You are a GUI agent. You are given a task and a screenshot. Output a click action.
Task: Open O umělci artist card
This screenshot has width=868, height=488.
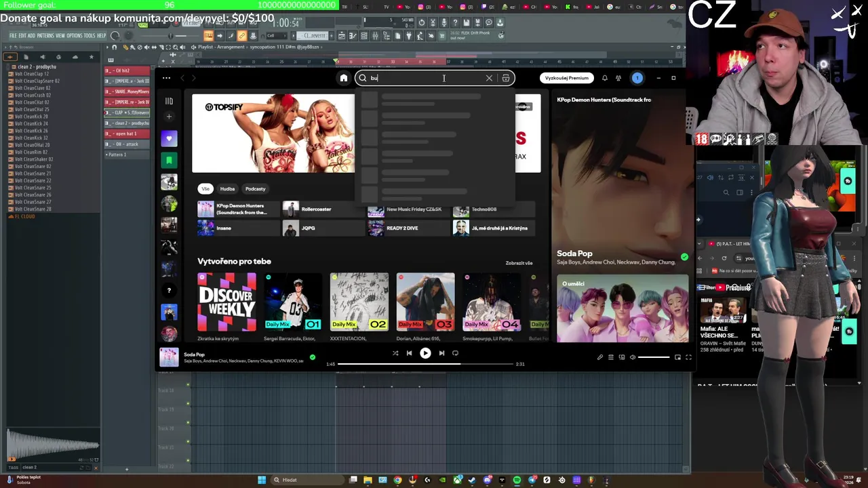click(x=623, y=308)
